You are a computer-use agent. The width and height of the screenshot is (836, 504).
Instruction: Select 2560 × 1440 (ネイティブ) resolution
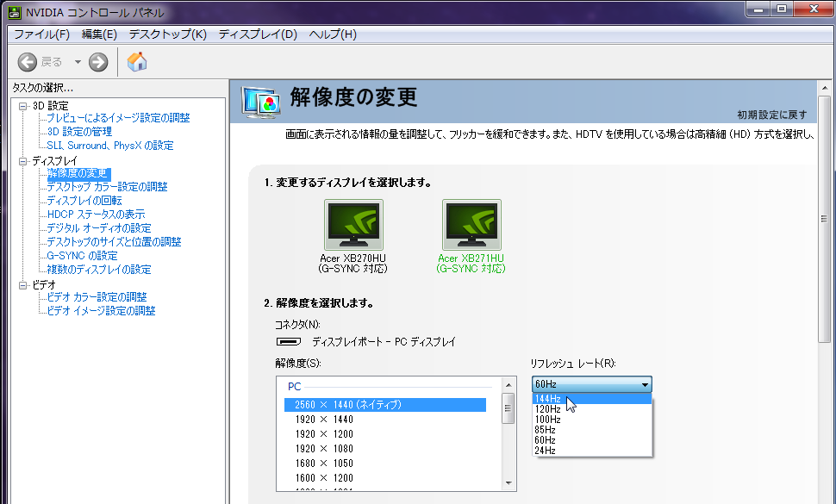coord(385,405)
